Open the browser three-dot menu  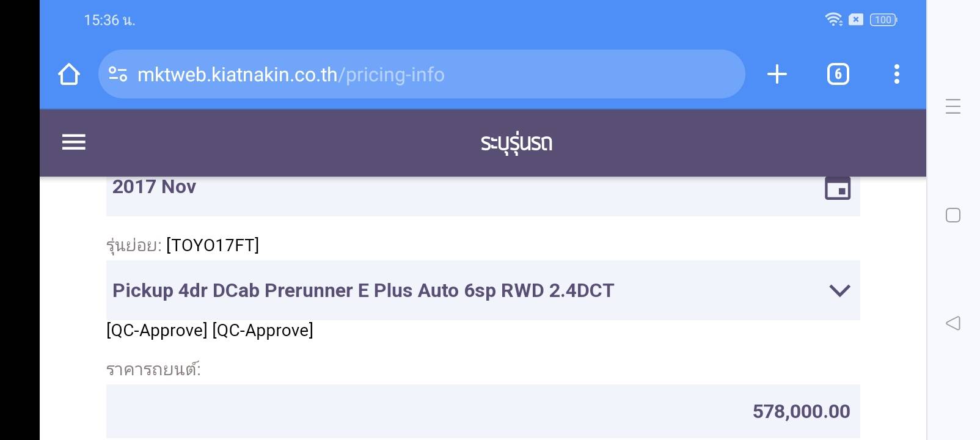click(x=896, y=75)
